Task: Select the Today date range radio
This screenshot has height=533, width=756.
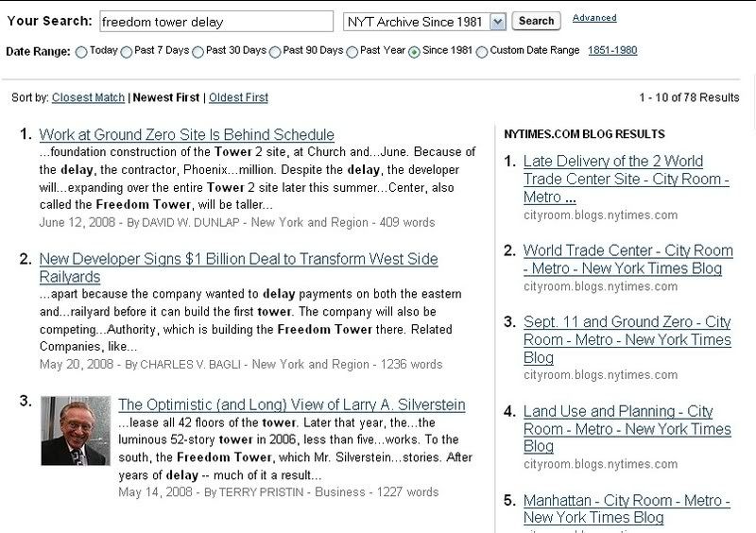Action: [x=81, y=52]
